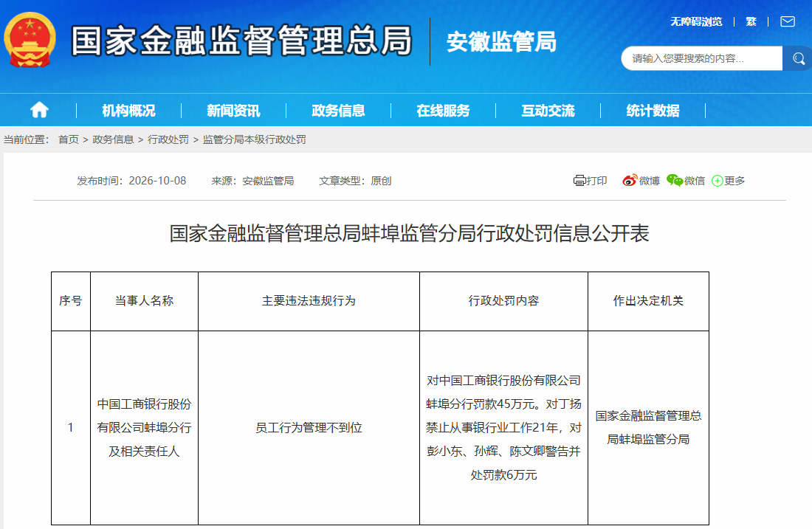The height and width of the screenshot is (529, 812).
Task: Click the 当前位置 label
Action: point(26,139)
